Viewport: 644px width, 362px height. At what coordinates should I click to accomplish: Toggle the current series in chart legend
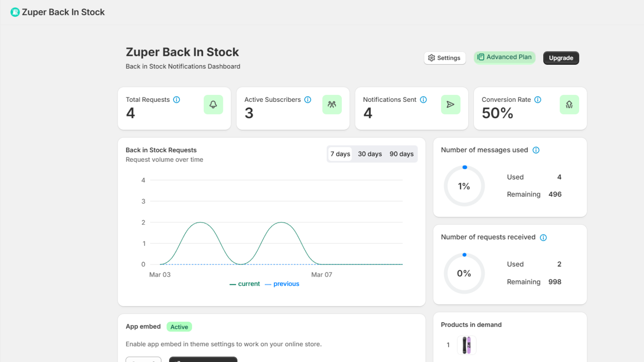245,284
